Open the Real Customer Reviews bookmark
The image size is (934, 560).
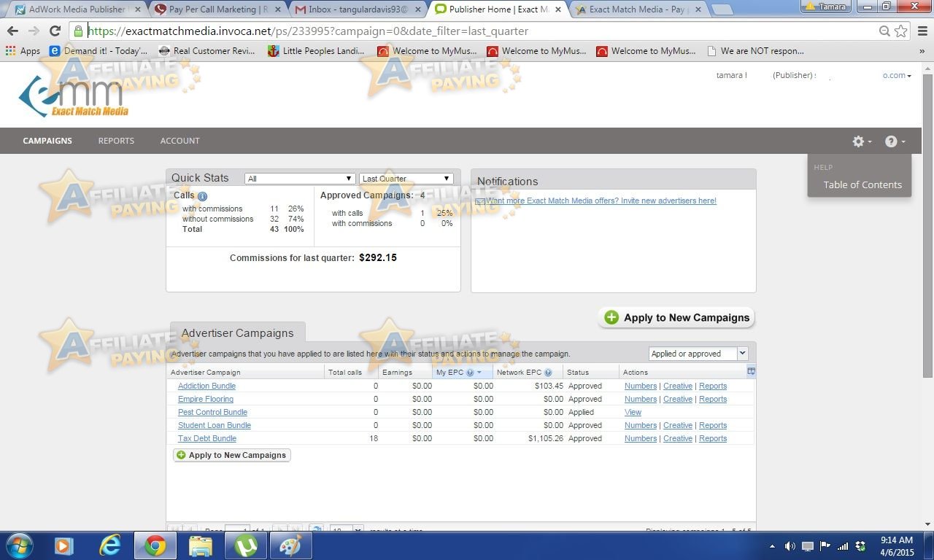click(x=207, y=51)
